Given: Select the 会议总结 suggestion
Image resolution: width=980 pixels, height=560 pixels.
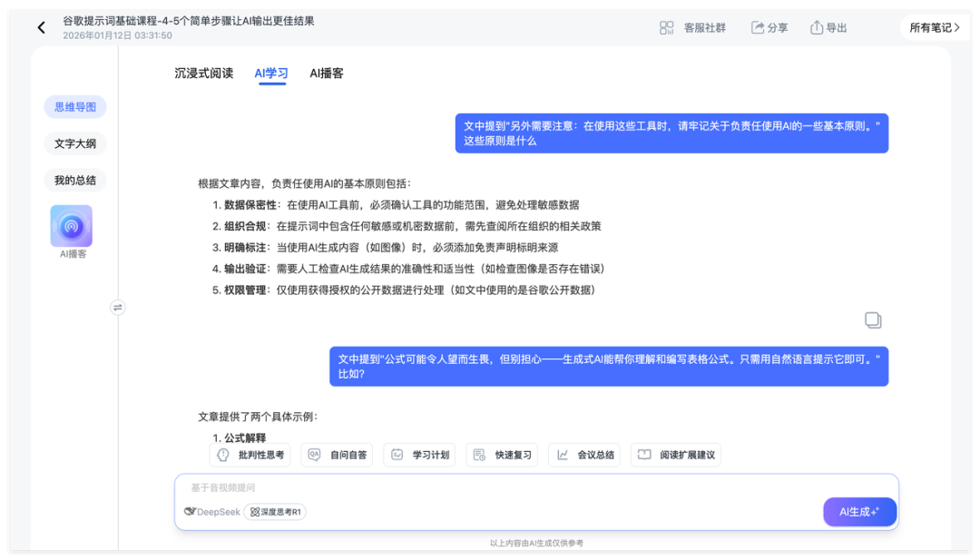Looking at the screenshot, I should pos(584,455).
